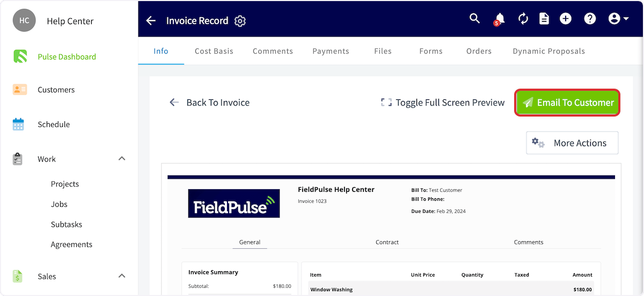
Task: Switch to the Cost Basis tab
Action: (x=214, y=51)
